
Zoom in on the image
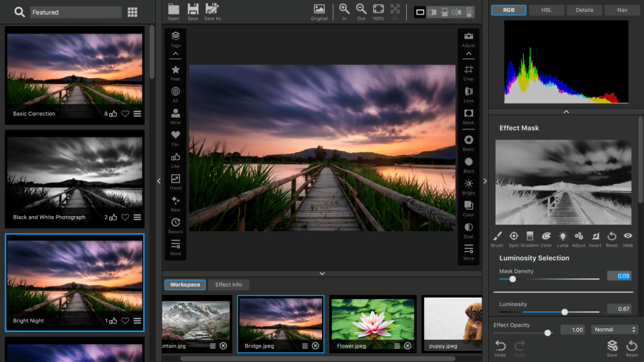(x=344, y=9)
